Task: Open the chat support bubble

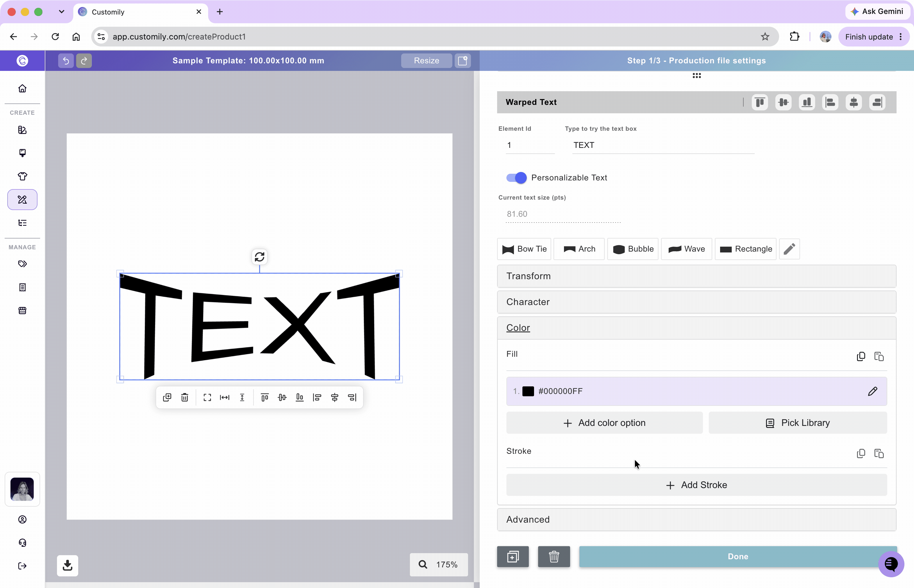Action: point(891,564)
